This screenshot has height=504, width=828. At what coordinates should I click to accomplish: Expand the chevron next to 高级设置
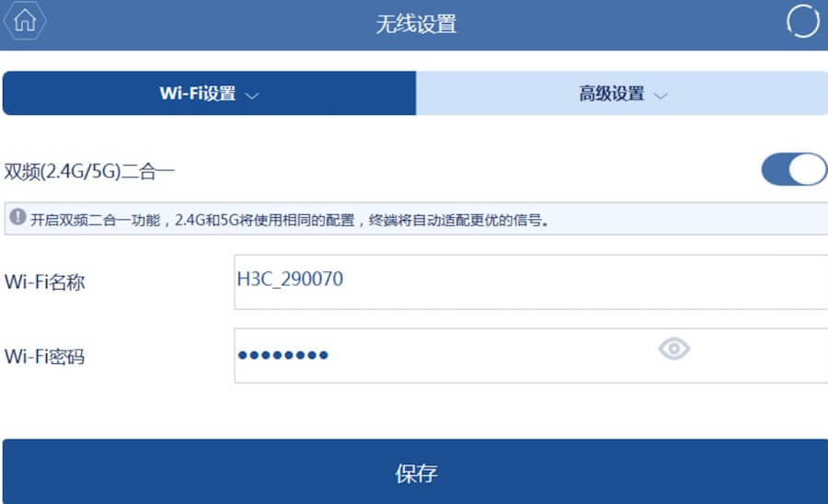tap(660, 95)
